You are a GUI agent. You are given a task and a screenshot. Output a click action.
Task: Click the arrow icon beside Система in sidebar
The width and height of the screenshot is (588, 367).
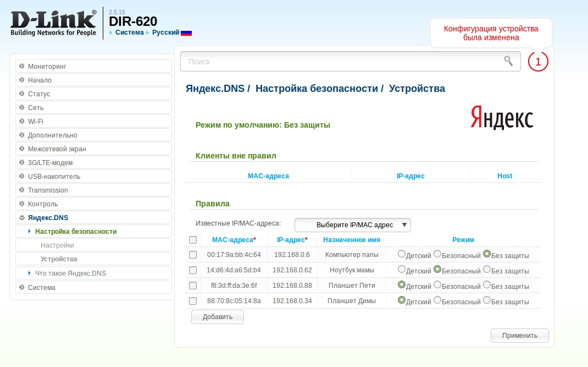point(21,287)
